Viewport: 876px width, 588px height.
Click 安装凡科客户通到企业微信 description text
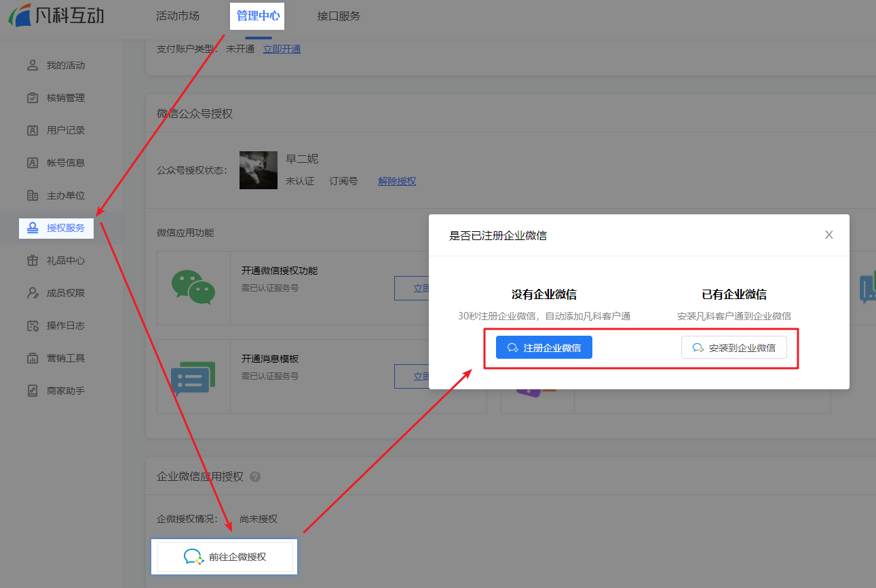(x=734, y=316)
